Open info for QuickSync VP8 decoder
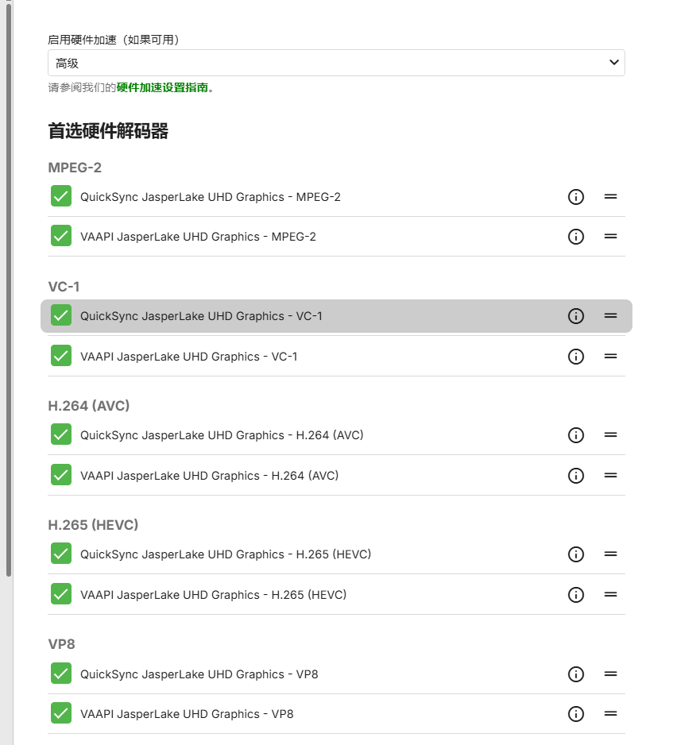Screen dimensions: 700x745 pyautogui.click(x=576, y=674)
